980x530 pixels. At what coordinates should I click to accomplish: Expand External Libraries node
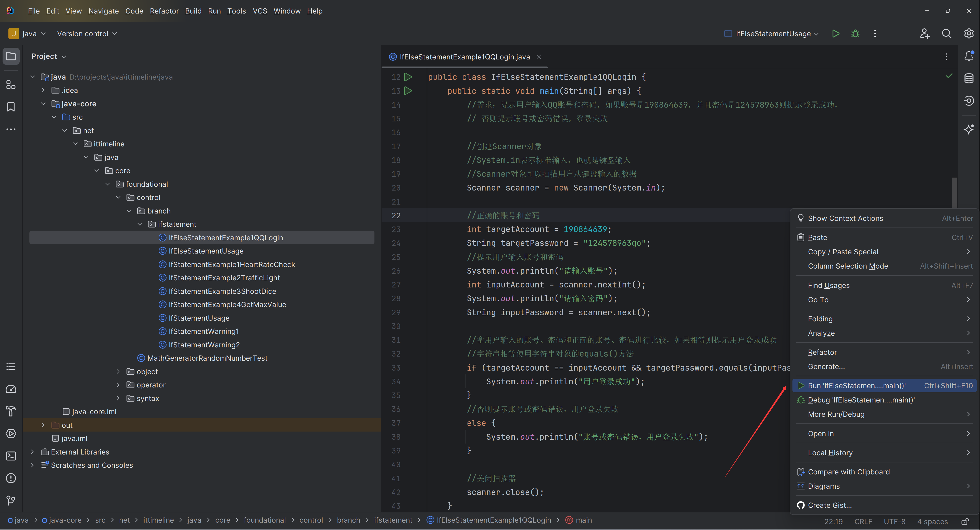tap(32, 452)
